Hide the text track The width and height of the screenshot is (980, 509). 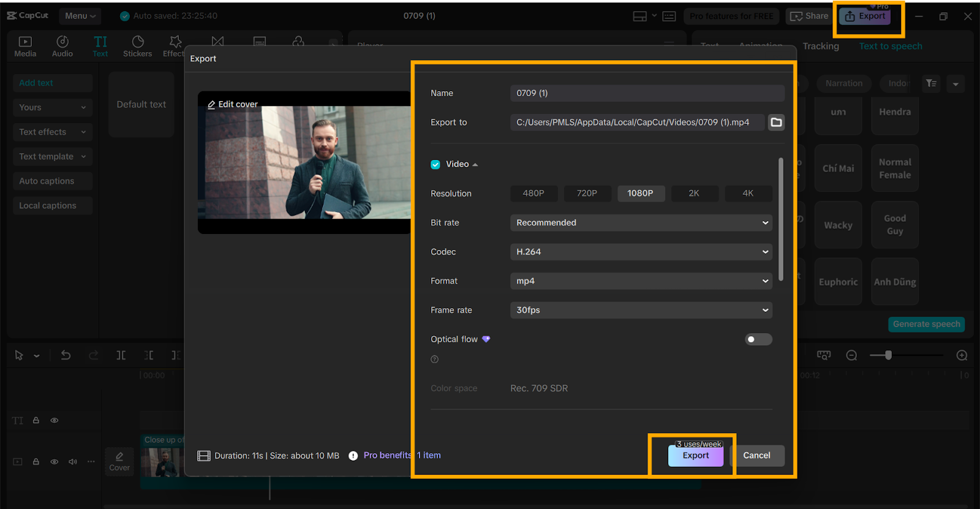(x=55, y=420)
